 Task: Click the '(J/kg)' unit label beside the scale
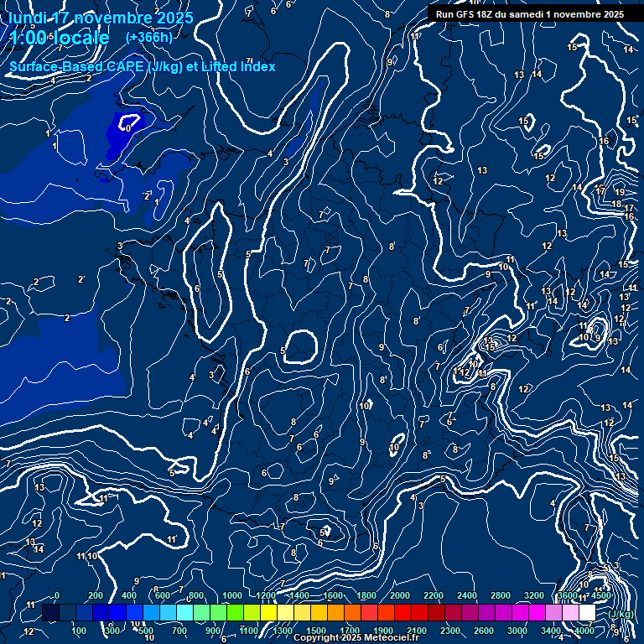click(621, 614)
